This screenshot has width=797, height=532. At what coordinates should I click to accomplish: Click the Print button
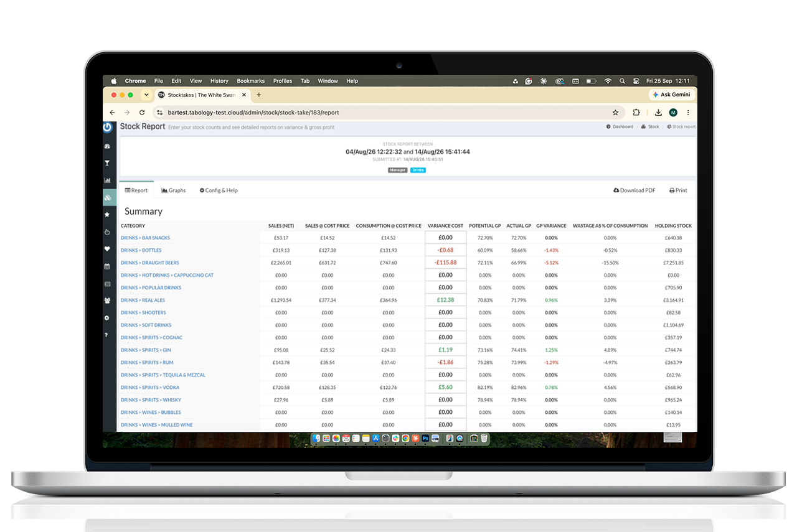678,190
